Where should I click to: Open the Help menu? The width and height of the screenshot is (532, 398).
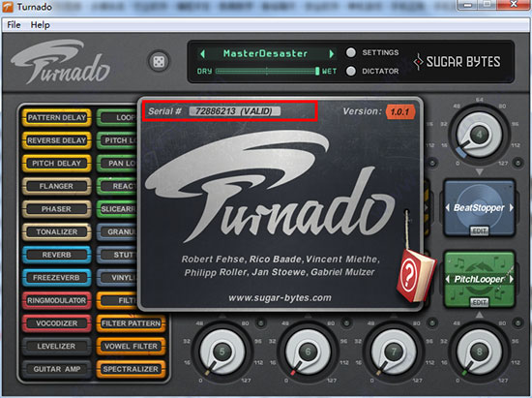[40, 25]
